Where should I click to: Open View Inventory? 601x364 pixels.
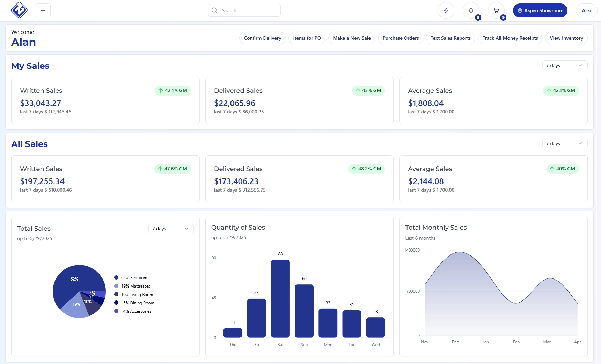(x=566, y=38)
